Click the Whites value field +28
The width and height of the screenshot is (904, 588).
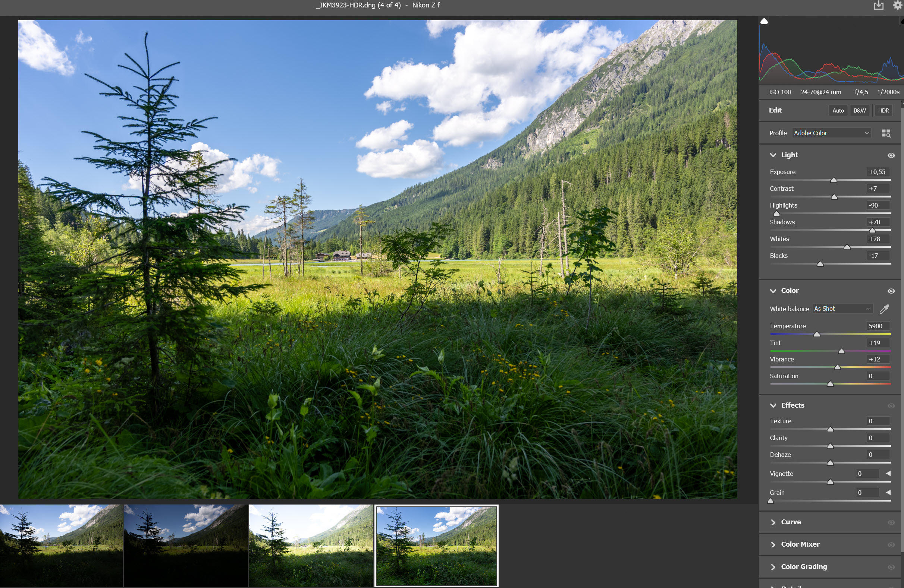click(x=879, y=239)
